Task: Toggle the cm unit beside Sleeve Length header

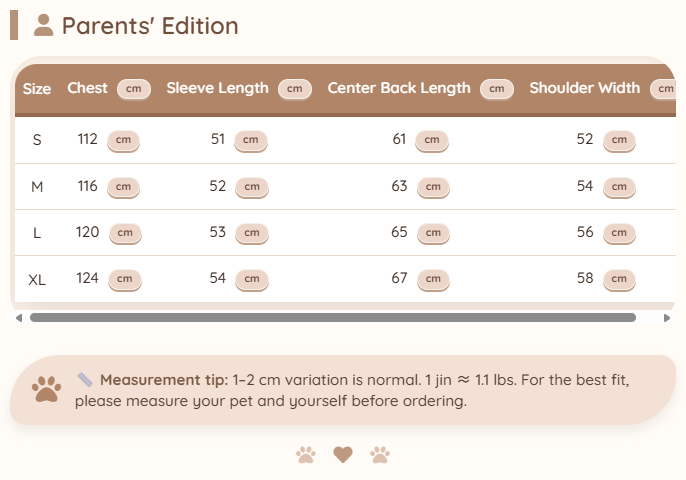Action: pos(294,89)
